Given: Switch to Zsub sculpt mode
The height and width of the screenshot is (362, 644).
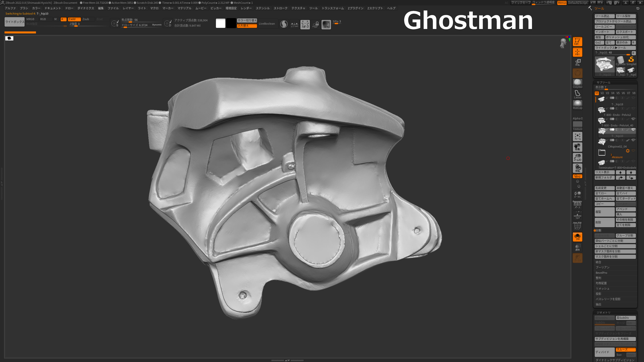Looking at the screenshot, I should (86, 19).
